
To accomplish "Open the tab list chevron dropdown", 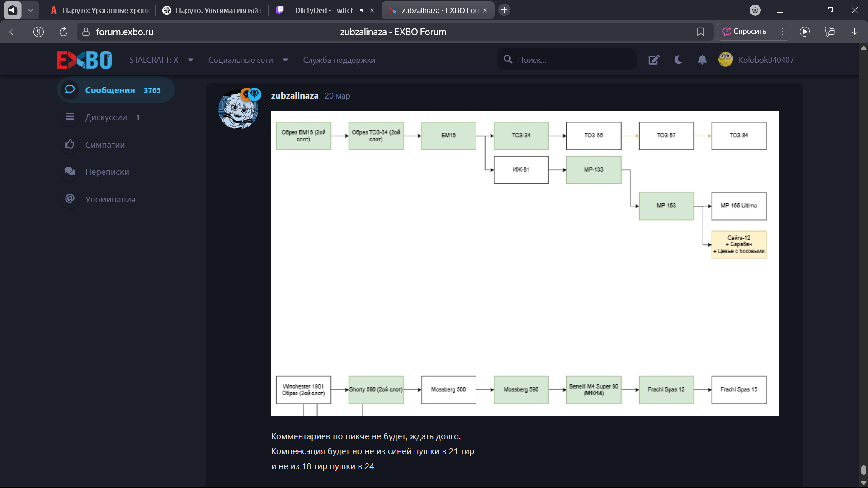I will point(30,10).
